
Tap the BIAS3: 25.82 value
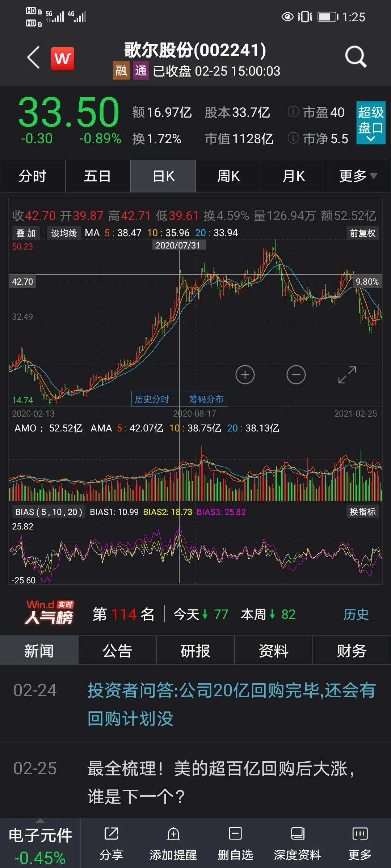coord(221,512)
